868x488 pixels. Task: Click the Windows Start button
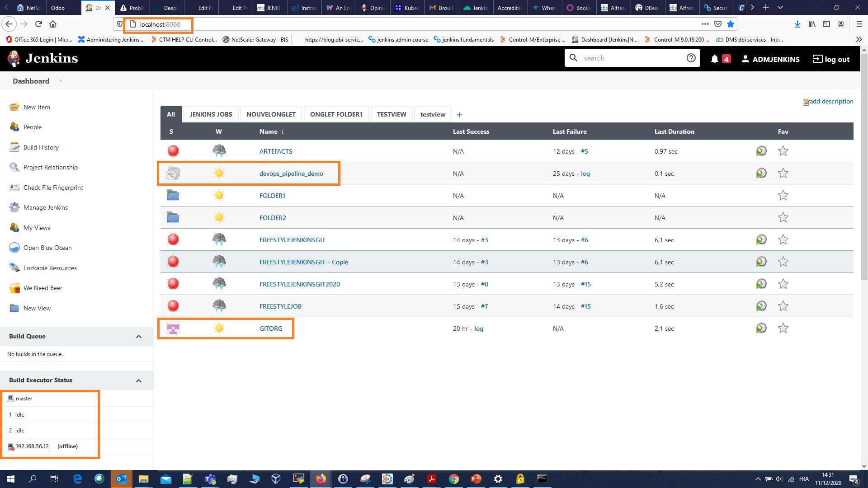[11, 479]
